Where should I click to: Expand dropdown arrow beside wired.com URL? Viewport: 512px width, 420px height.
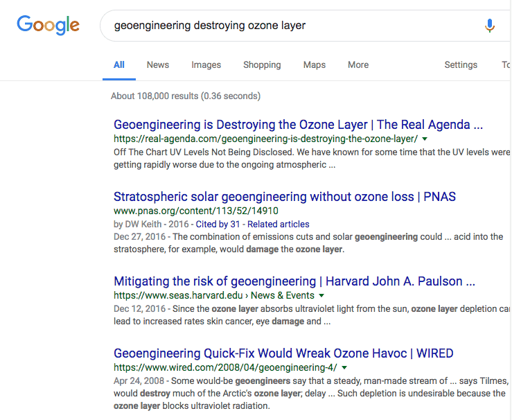[344, 368]
